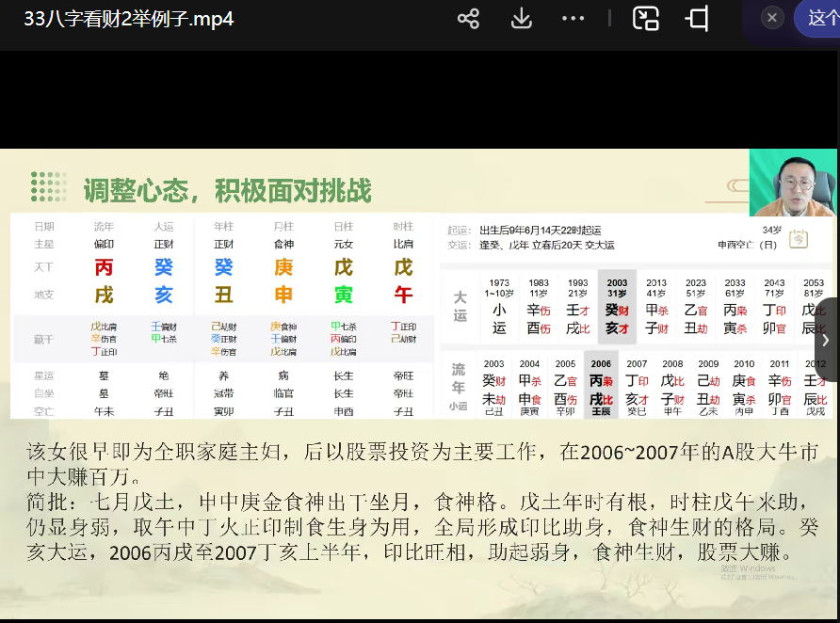The height and width of the screenshot is (623, 840).
Task: Download the video using the download icon
Action: pyautogui.click(x=521, y=19)
